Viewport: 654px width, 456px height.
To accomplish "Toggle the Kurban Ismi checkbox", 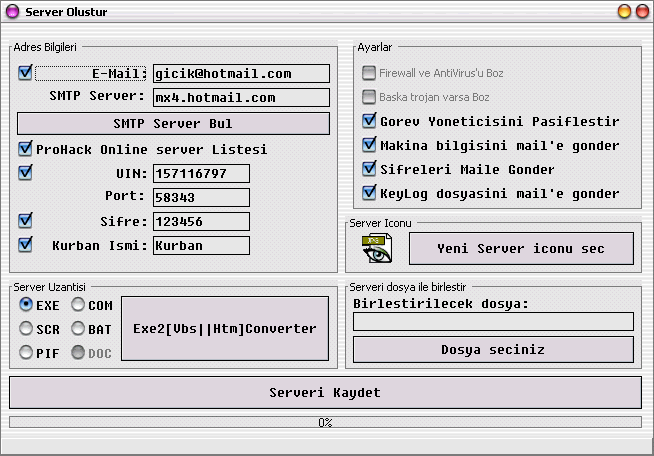I will click(x=26, y=245).
